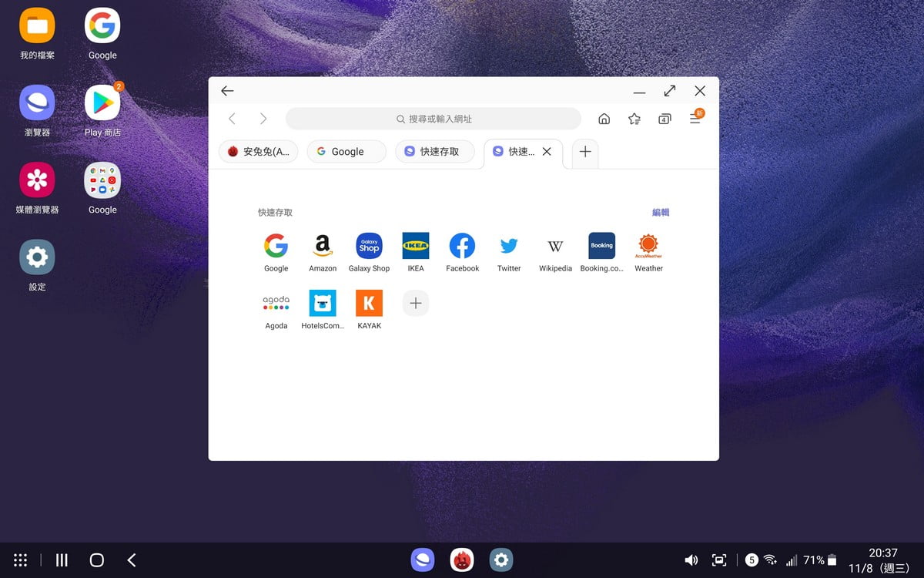
Task: Open the volume control in taskbar
Action: [691, 560]
